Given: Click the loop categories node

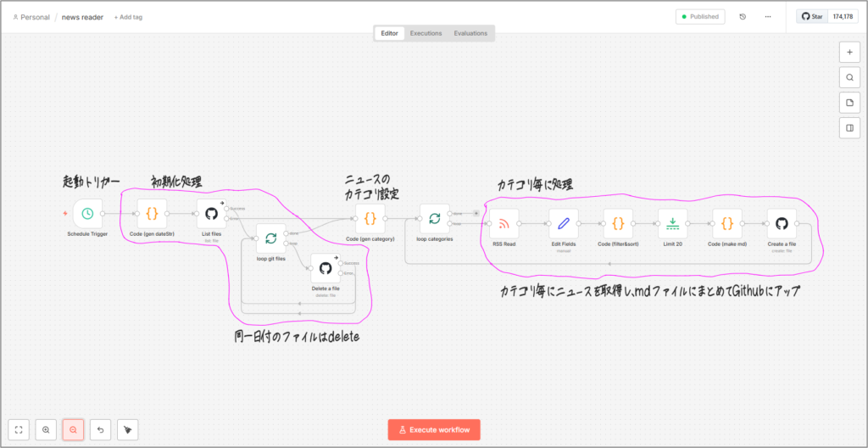Looking at the screenshot, I should coord(434,218).
